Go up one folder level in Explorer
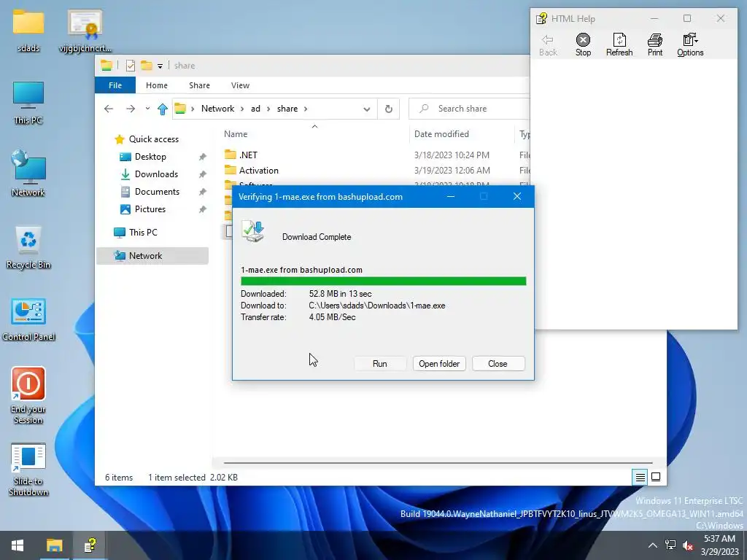 163,109
